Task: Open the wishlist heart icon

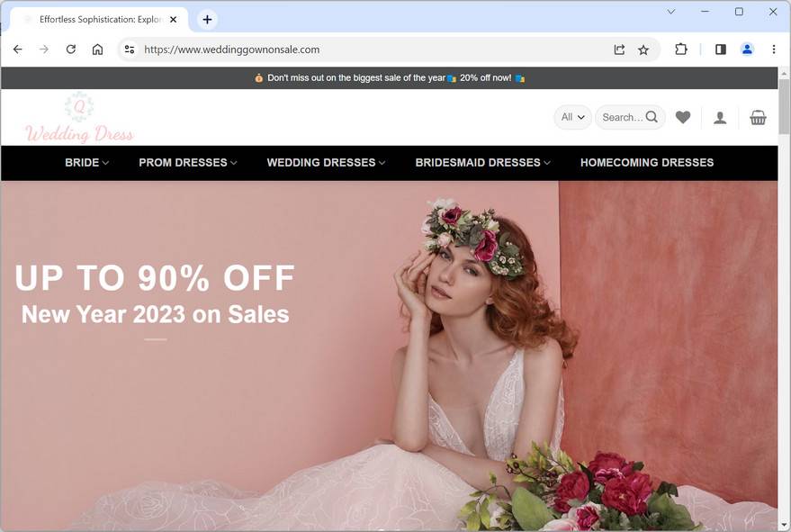Action: coord(683,117)
